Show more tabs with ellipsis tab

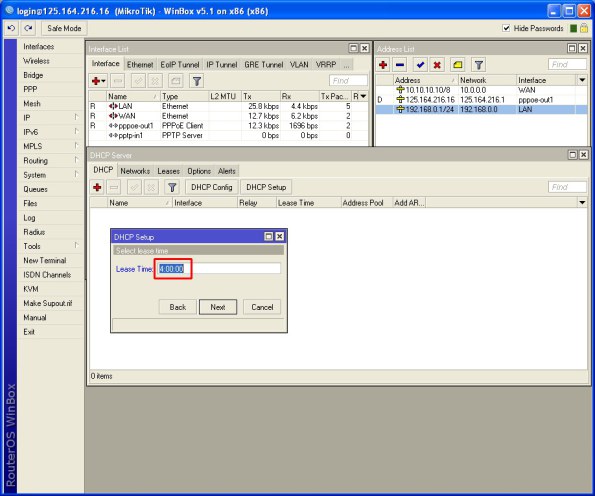point(346,65)
